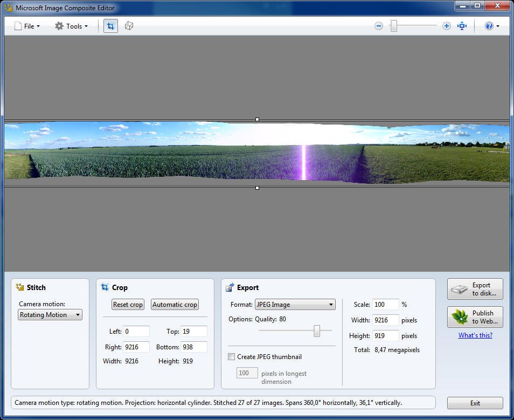Open the File menu

click(27, 26)
